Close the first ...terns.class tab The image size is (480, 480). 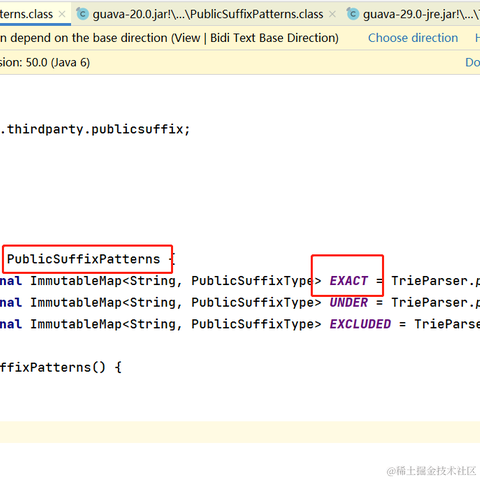point(62,14)
